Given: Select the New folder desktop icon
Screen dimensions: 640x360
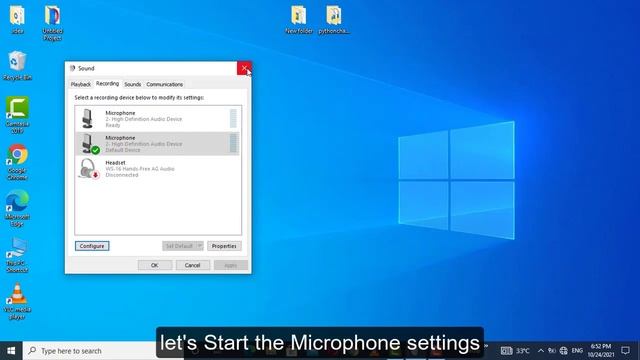Looking at the screenshot, I should [x=299, y=19].
